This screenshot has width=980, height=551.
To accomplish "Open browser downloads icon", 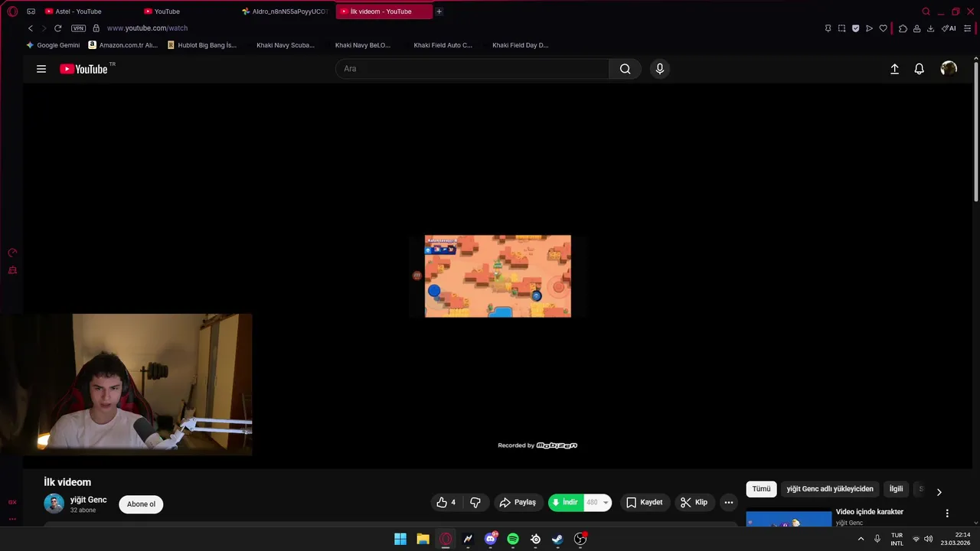I will [x=930, y=28].
